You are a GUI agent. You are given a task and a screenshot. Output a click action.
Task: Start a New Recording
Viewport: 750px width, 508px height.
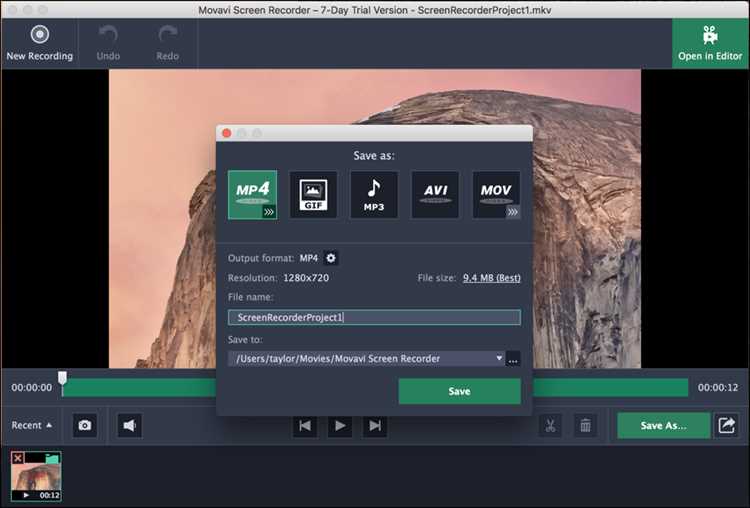[40, 44]
